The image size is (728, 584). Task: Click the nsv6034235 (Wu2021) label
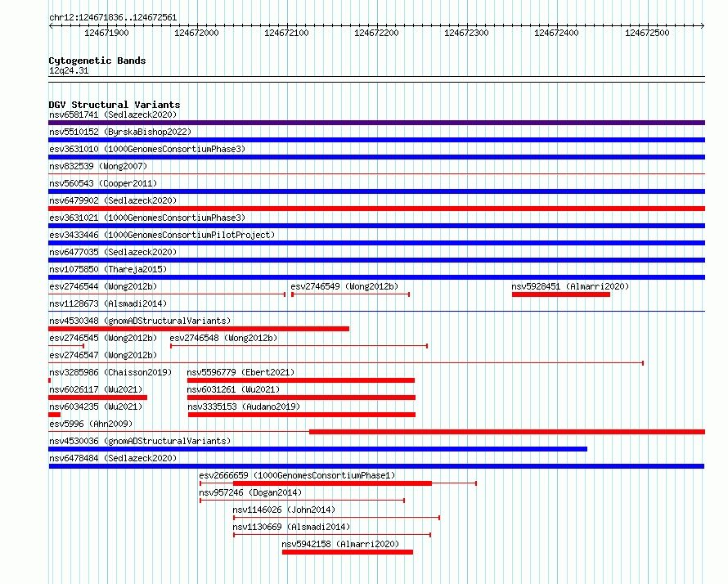[x=96, y=407]
